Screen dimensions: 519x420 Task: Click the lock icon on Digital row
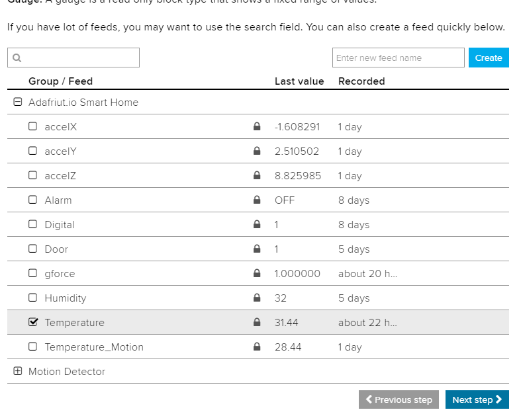pos(257,224)
